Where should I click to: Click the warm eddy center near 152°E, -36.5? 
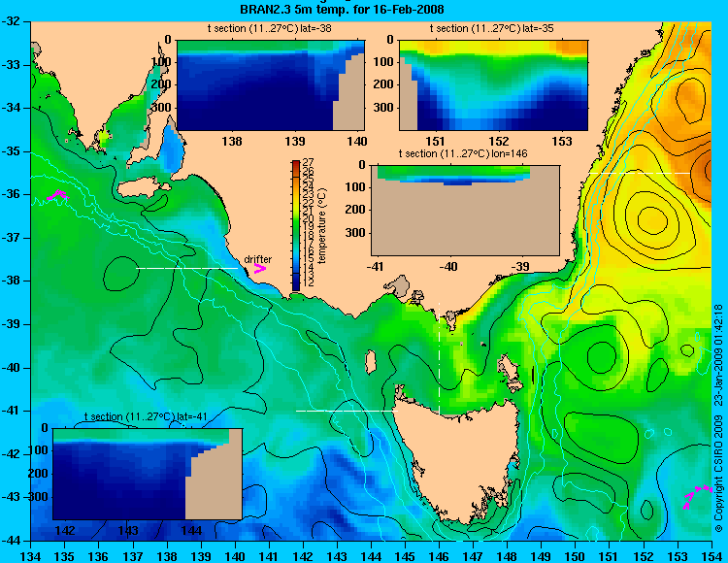pyautogui.click(x=653, y=219)
